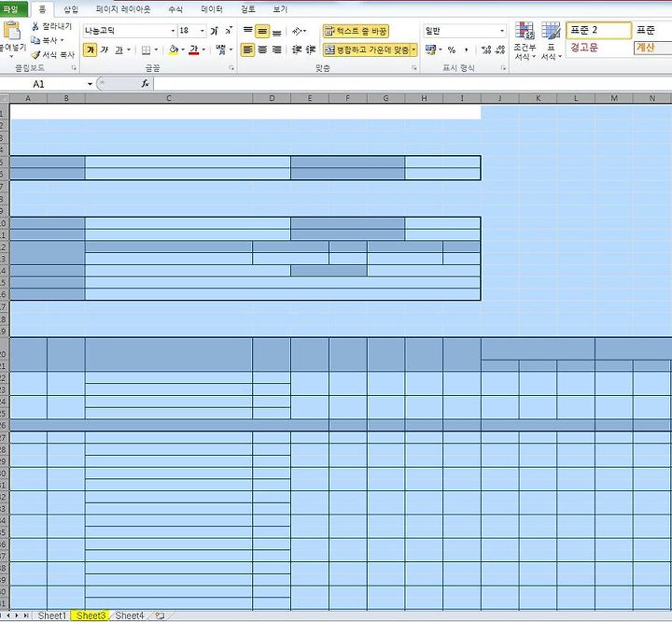Screen dimensions: 672x622
Task: Apply the cell borders icon
Action: coord(146,50)
